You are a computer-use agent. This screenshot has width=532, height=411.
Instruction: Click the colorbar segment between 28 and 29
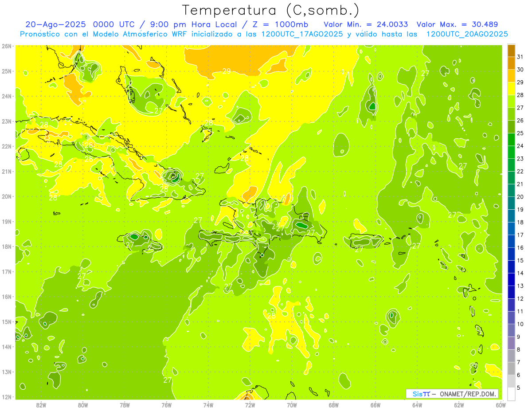pyautogui.click(x=511, y=89)
